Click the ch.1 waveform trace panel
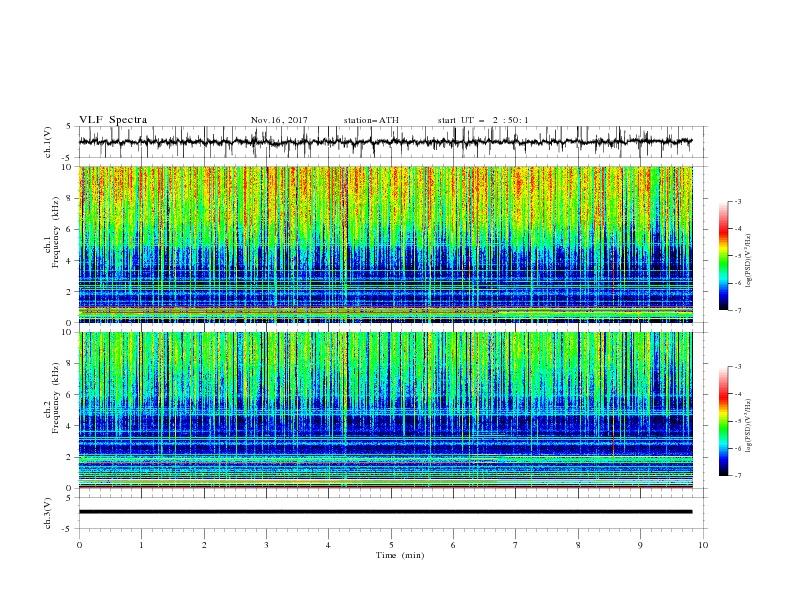This screenshot has width=792, height=612. [392, 142]
